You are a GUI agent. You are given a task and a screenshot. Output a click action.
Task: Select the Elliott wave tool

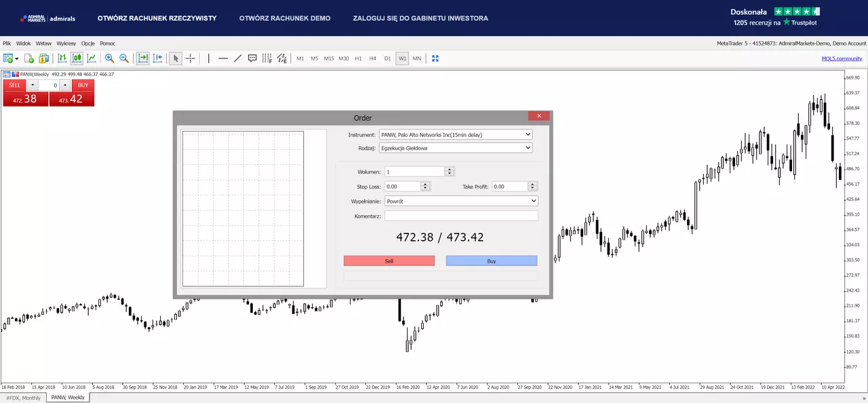(x=281, y=58)
